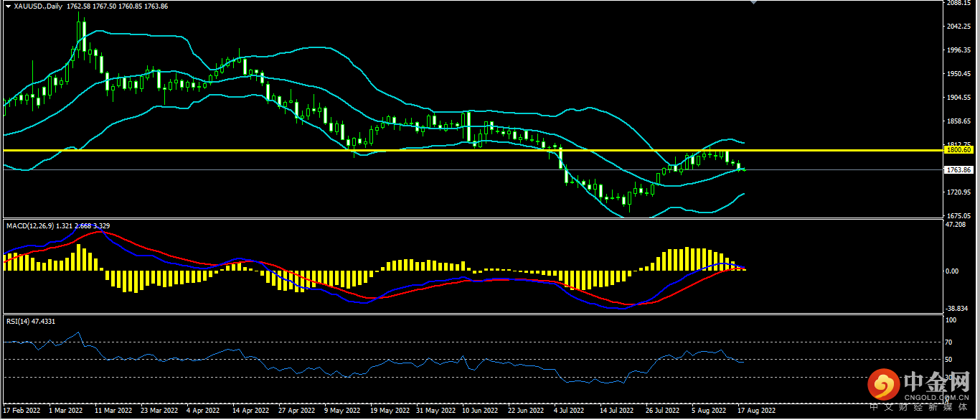Click the yellow 1800.60 price label

pos(958,150)
